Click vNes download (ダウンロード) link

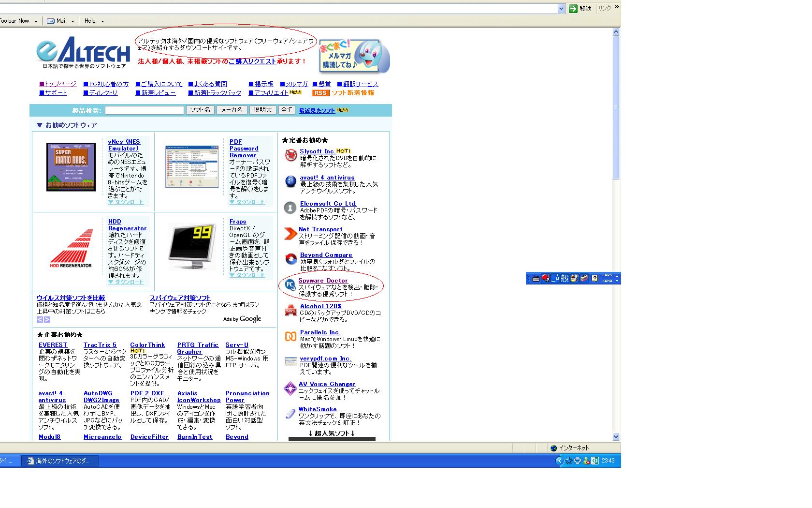126,202
